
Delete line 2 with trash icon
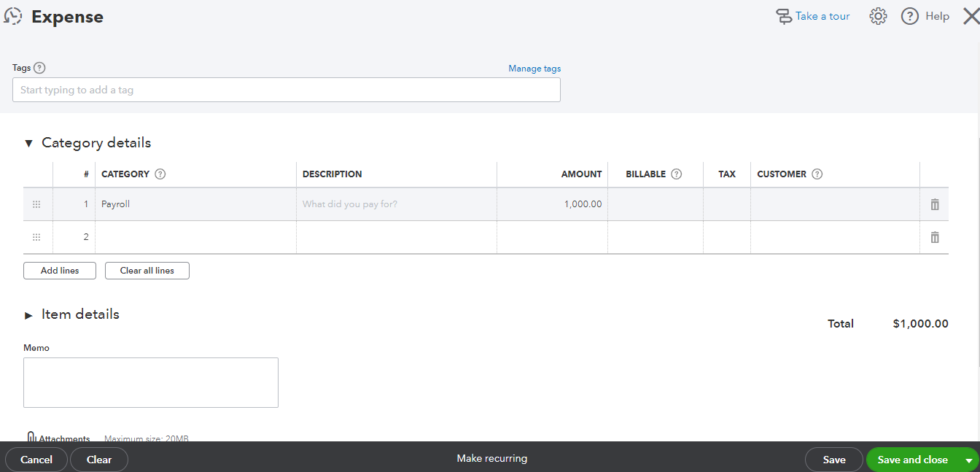935,237
